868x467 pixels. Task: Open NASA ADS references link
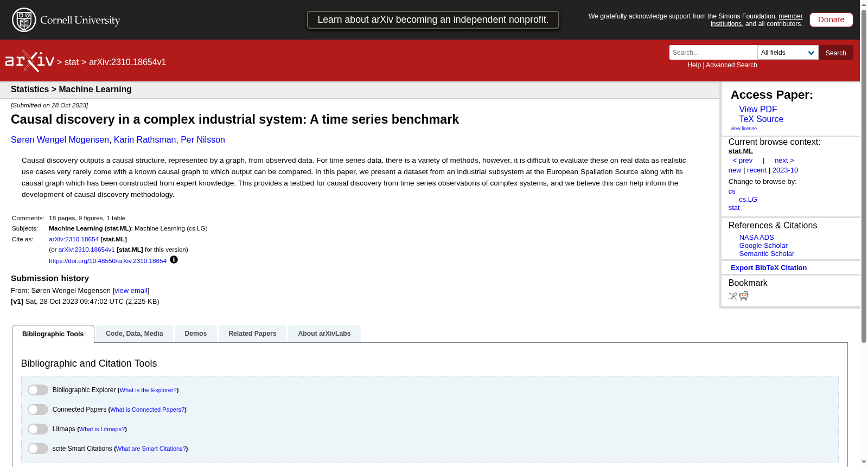point(756,238)
